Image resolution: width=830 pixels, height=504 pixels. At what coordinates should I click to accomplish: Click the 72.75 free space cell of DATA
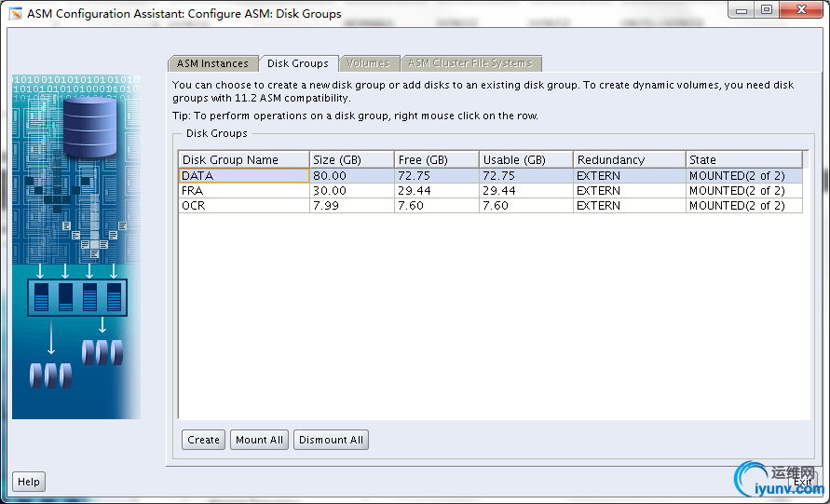coord(437,176)
